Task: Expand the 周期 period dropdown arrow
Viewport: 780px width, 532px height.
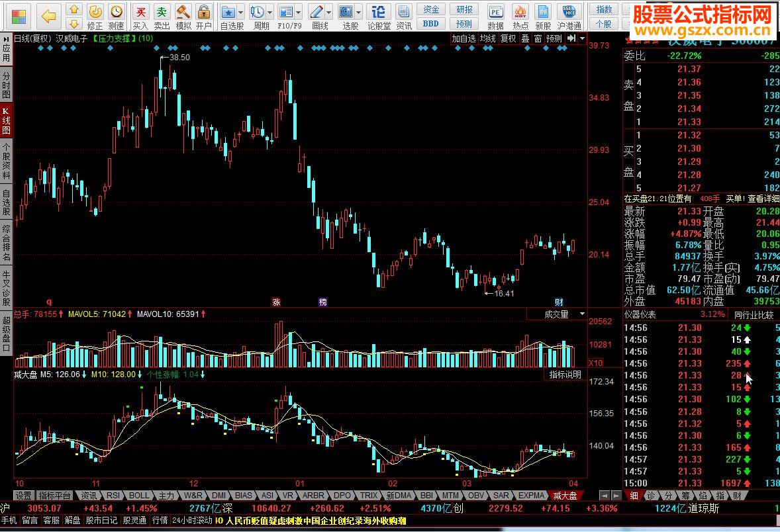Action: tap(270, 13)
